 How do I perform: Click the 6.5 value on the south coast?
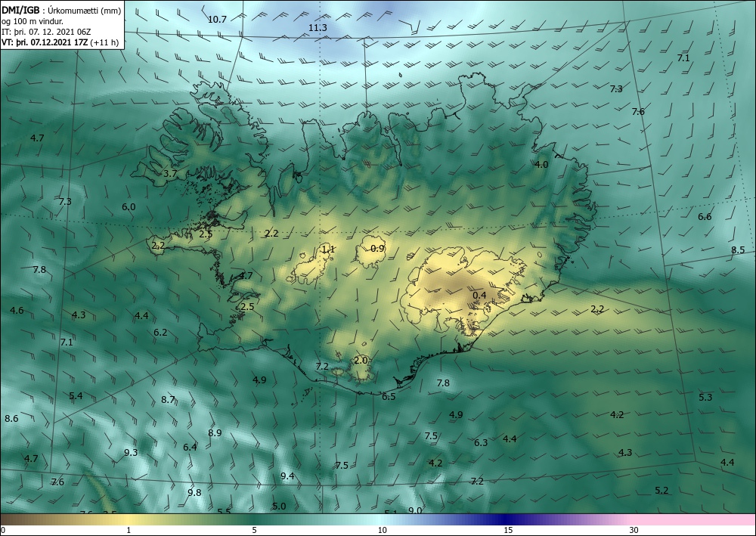point(389,397)
